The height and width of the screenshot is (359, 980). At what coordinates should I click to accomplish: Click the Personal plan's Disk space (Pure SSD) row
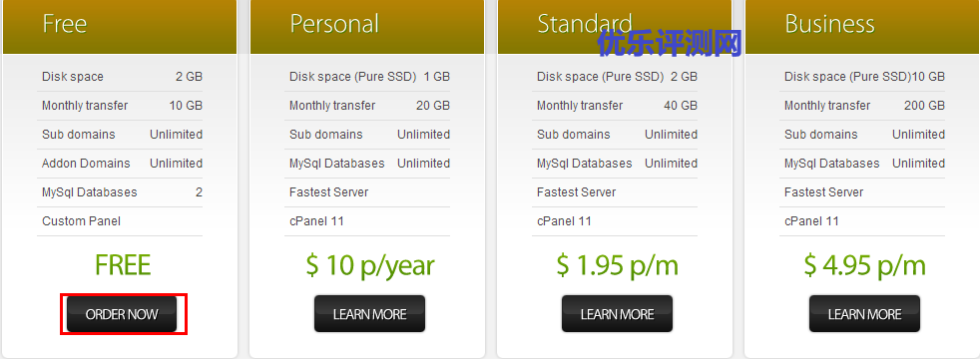(x=367, y=77)
